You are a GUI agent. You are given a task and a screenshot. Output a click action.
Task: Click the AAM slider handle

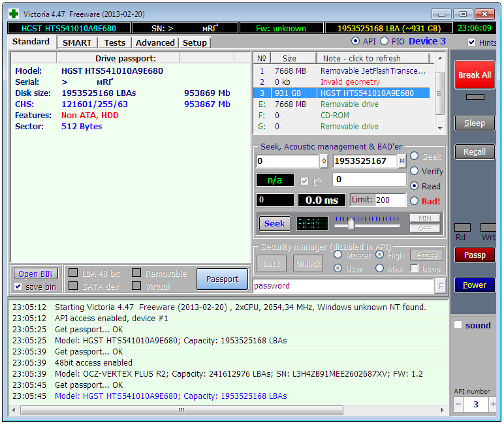351,224
